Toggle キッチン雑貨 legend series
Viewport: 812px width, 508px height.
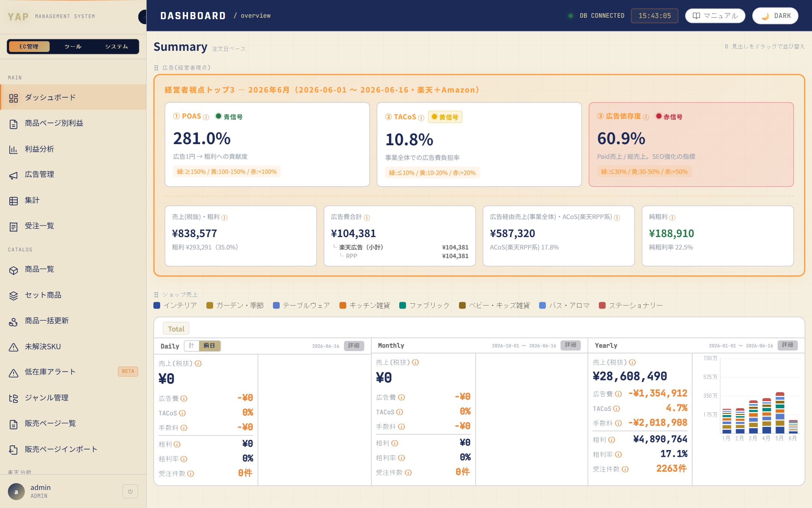pos(365,305)
